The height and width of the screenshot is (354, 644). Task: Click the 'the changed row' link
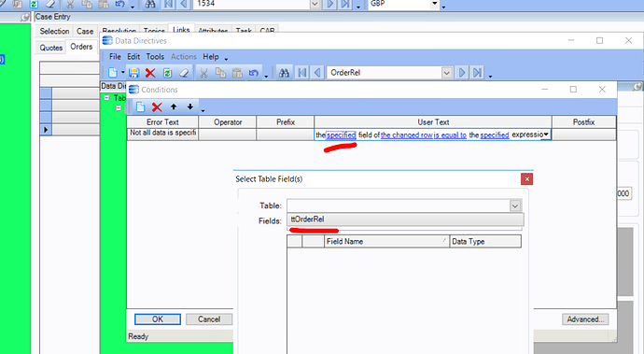tap(407, 135)
